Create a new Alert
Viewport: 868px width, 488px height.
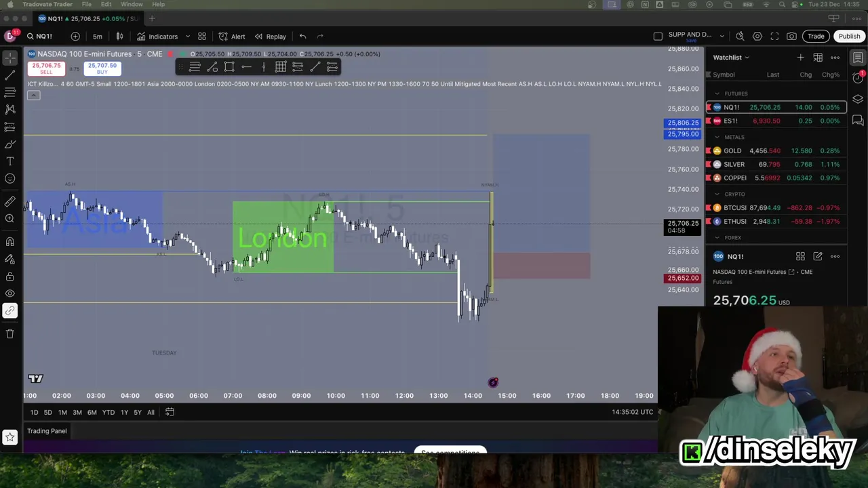click(232, 37)
